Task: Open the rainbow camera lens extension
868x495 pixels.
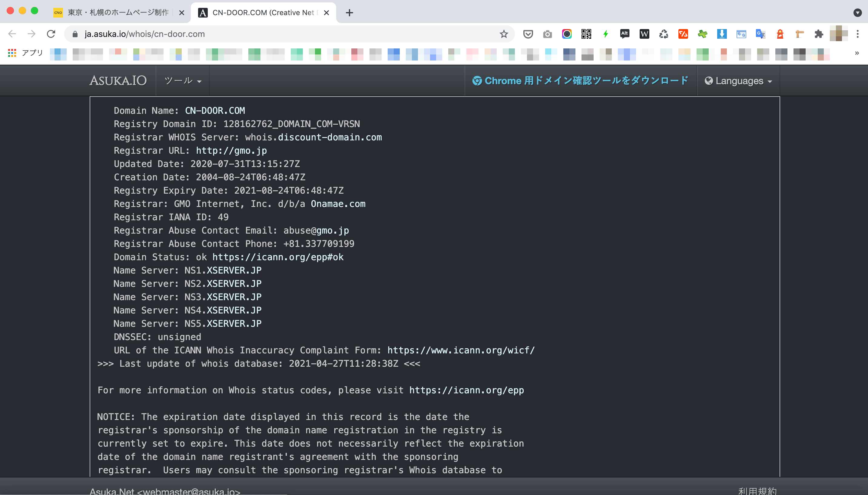Action: coord(567,34)
